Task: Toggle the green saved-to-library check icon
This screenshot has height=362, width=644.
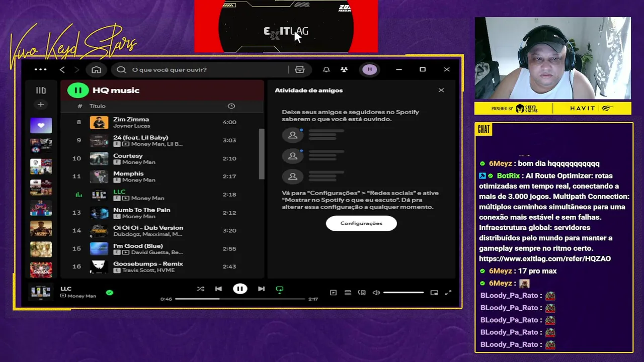Action: (x=110, y=292)
